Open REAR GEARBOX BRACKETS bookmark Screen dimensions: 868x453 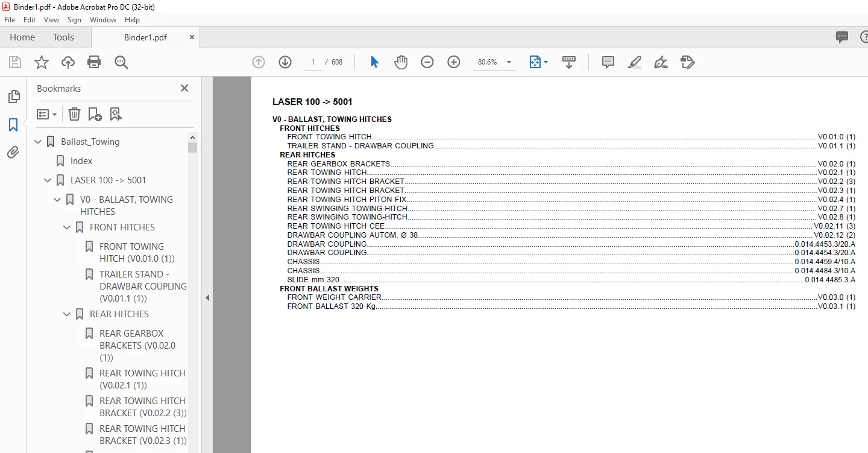click(137, 346)
